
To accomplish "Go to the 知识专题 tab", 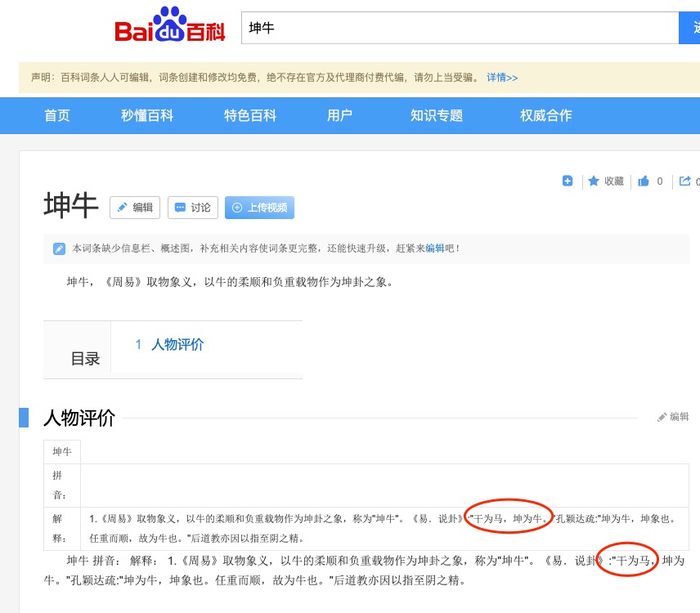I will pyautogui.click(x=437, y=115).
